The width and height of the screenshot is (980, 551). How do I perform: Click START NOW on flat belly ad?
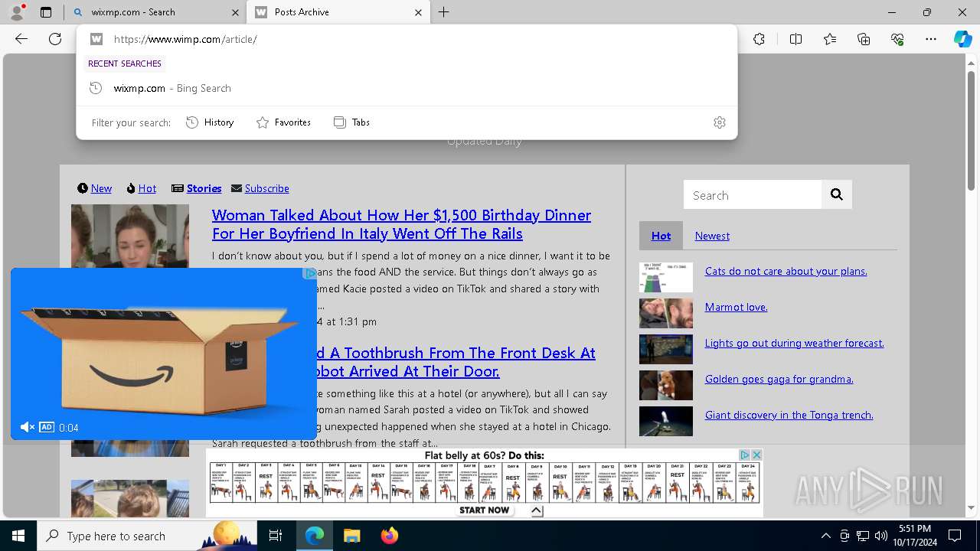click(484, 510)
